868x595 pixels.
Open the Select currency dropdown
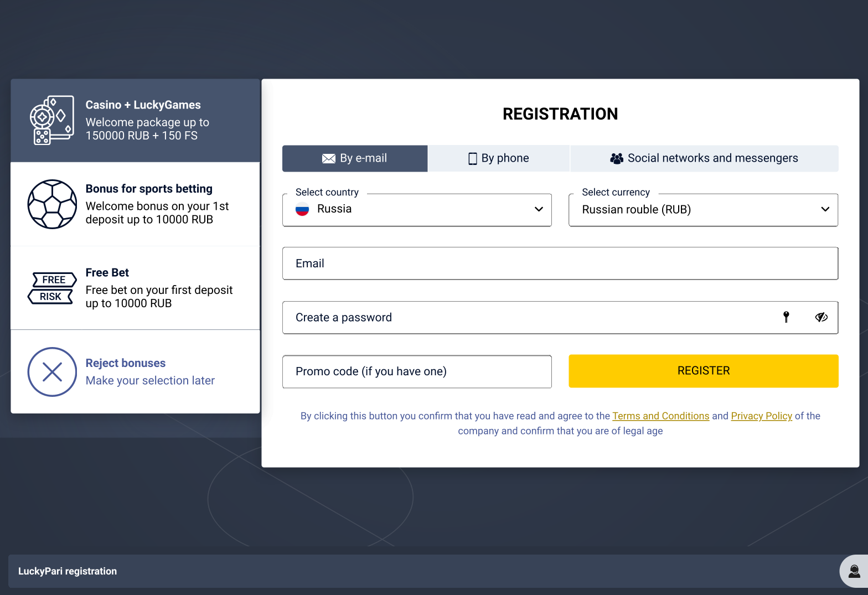click(703, 210)
